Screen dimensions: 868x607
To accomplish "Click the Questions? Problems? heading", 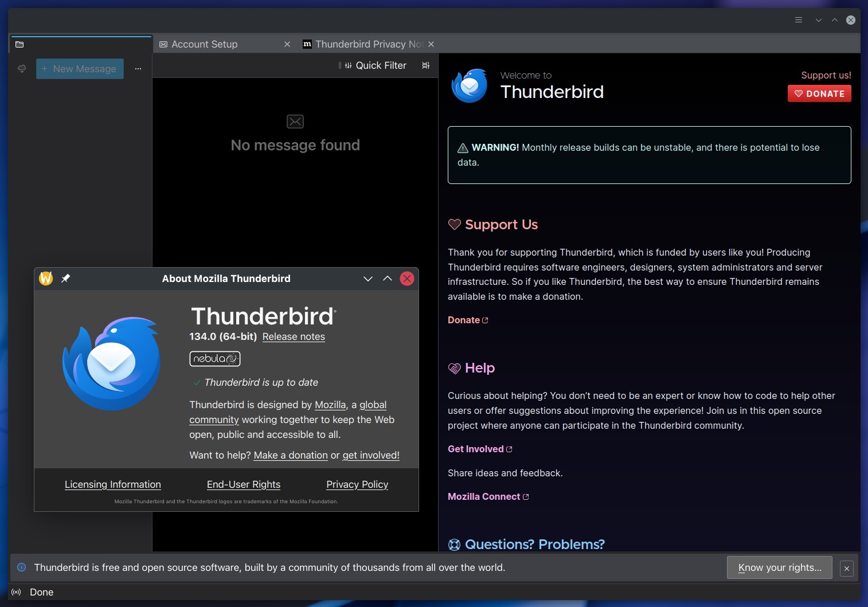I will point(534,545).
